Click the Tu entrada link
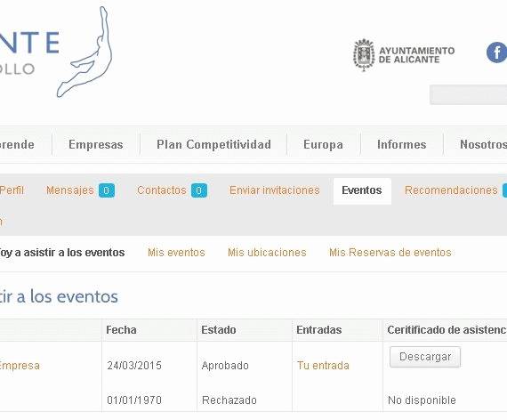Screen dimensions: 507x420 coord(323,366)
